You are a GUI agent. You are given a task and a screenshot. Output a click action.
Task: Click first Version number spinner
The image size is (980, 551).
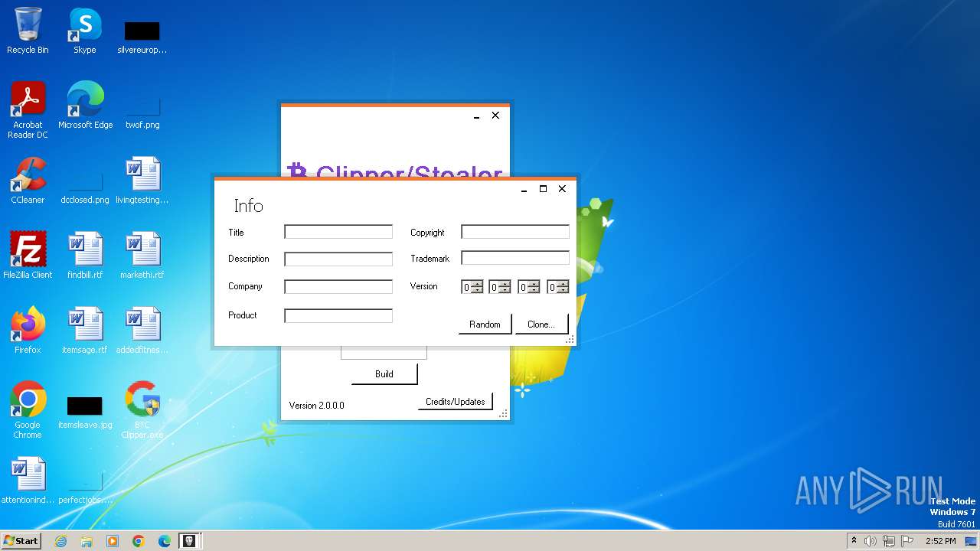tap(472, 287)
